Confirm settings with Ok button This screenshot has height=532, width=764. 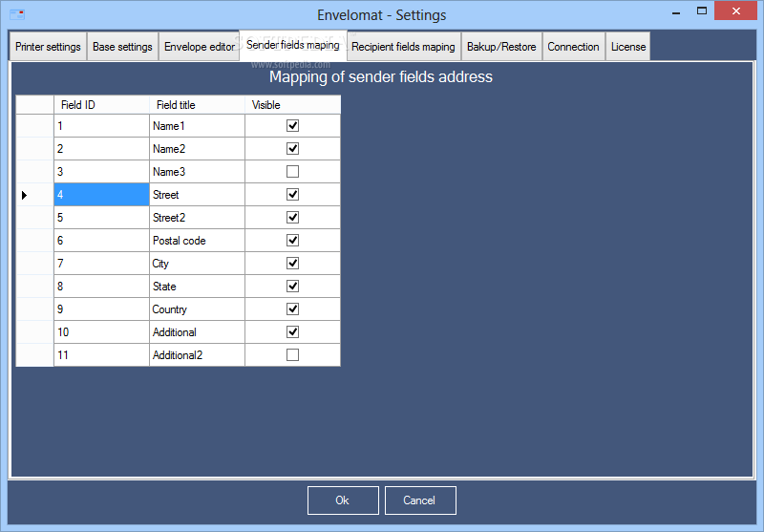(x=343, y=500)
